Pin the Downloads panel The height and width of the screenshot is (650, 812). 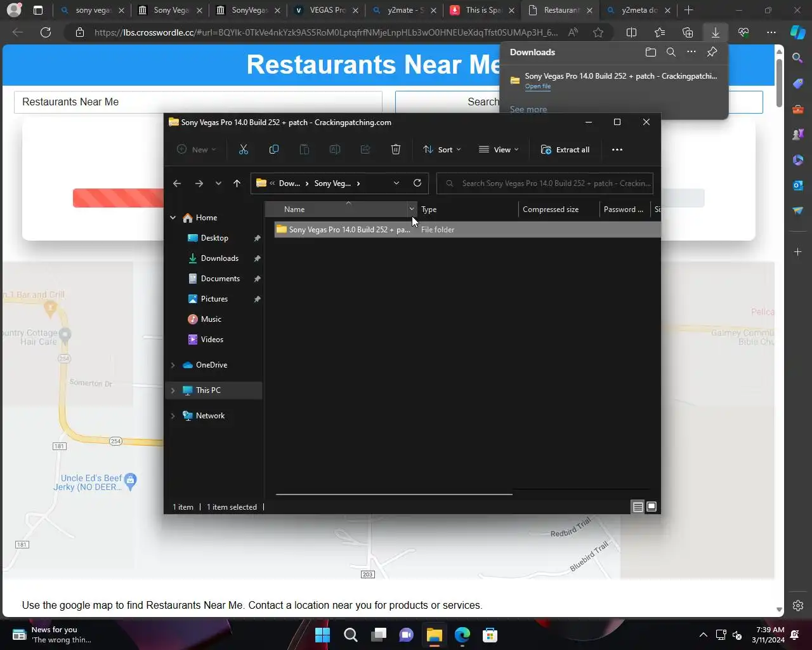712,52
